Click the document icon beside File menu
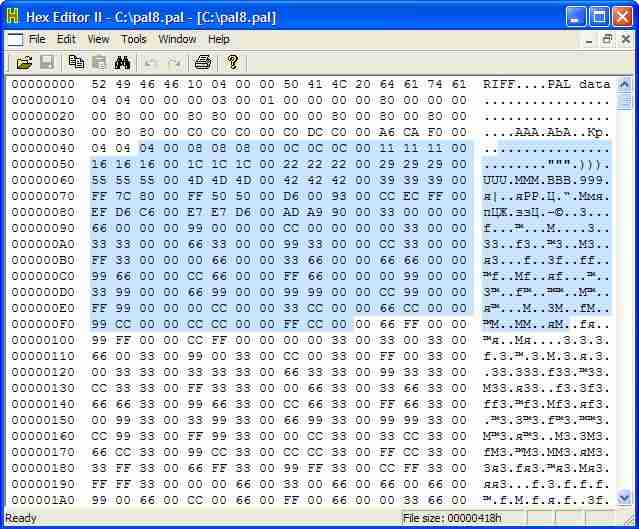Viewport: 639px width, 529px height. 15,40
